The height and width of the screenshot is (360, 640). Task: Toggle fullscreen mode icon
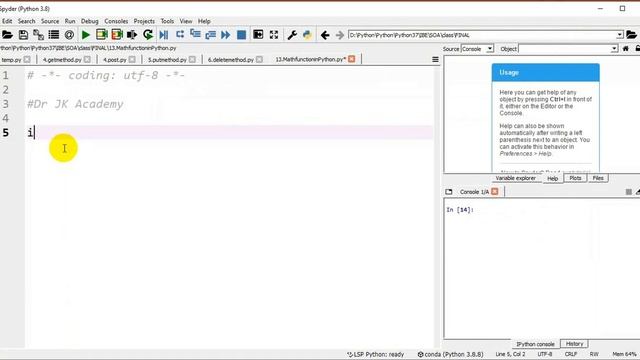point(274,35)
